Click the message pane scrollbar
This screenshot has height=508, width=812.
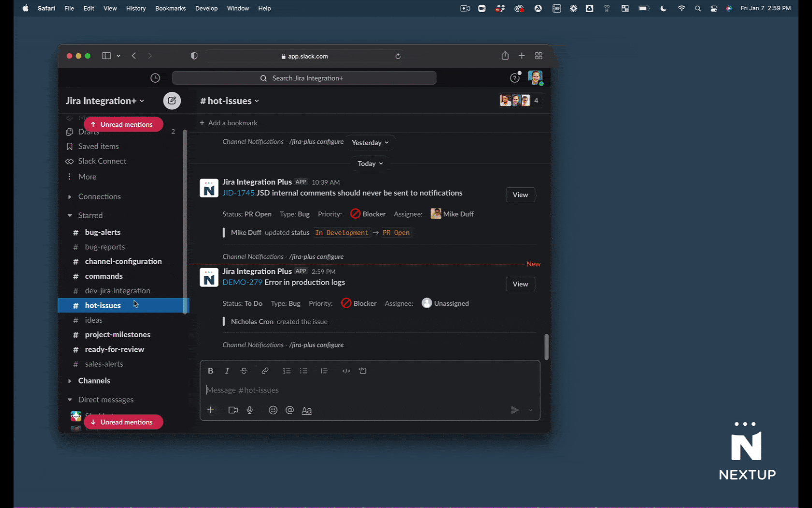(x=546, y=347)
